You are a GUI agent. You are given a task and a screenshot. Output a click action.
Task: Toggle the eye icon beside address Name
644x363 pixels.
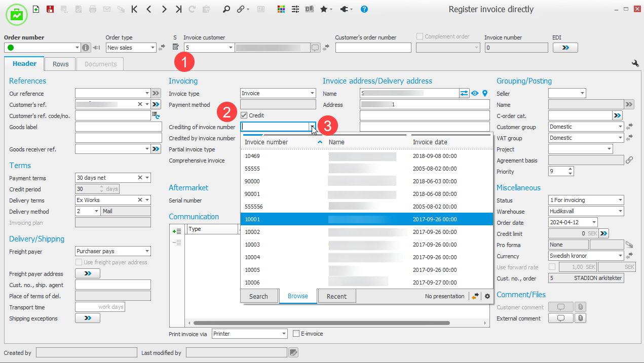coord(475,93)
